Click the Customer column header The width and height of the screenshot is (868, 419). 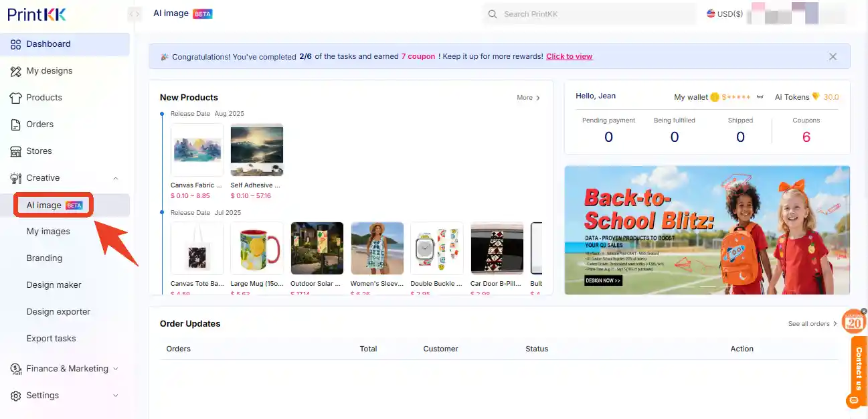tap(440, 349)
